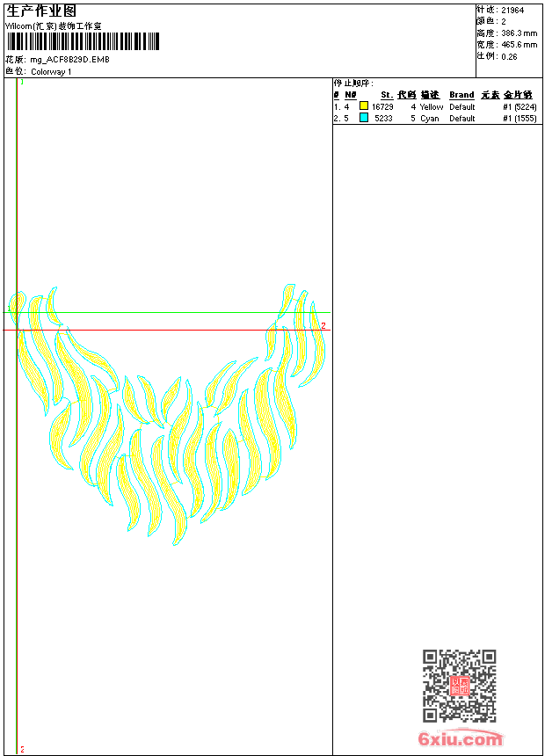Click the 'Yellow' description cell
The width and height of the screenshot is (545, 756).
coord(432,107)
